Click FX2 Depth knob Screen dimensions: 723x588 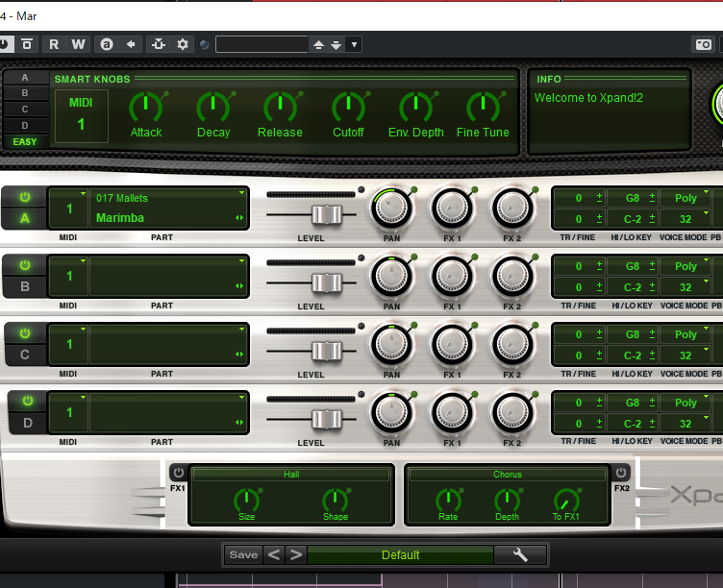pos(508,500)
